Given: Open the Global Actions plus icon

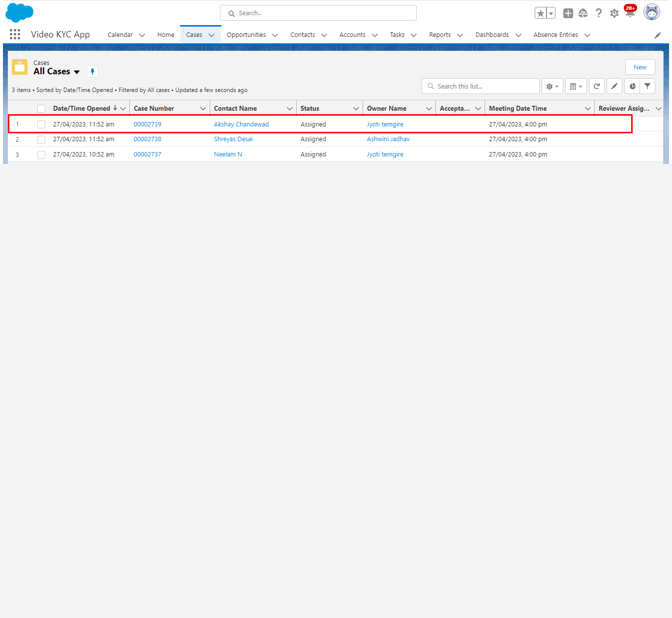Looking at the screenshot, I should tap(568, 13).
